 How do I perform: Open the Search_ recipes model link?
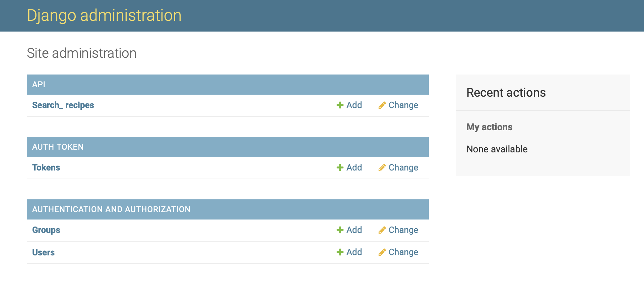(63, 105)
